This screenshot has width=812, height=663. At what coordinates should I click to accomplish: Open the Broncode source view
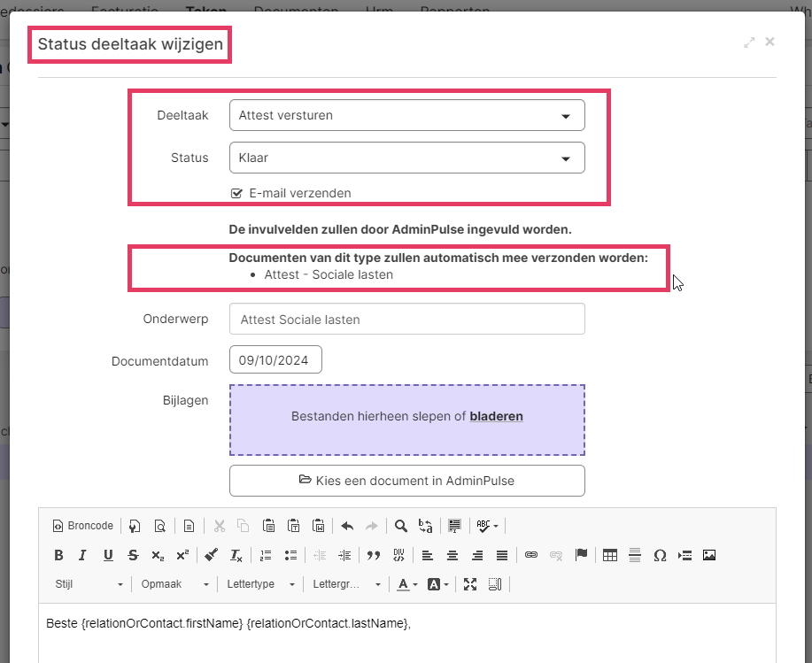pos(83,526)
